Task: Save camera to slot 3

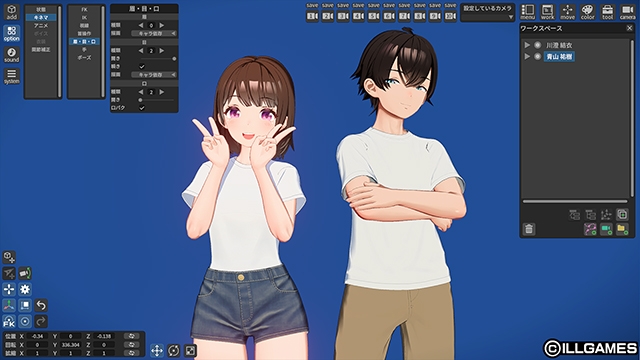Action: [x=343, y=5]
